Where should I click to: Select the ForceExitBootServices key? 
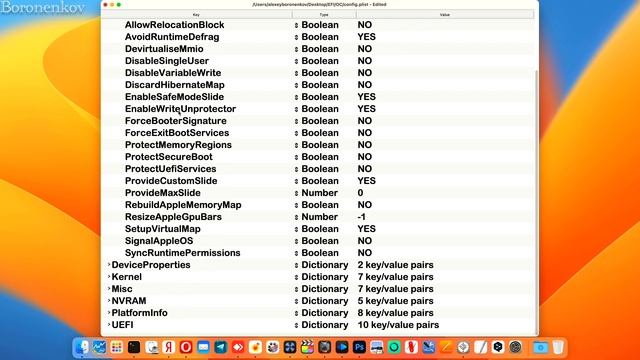tap(177, 133)
